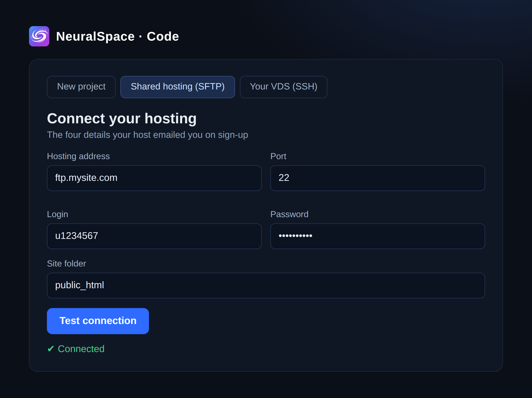This screenshot has height=398, width=532.
Task: Click the 'four details your host emailed' subtitle
Action: pyautogui.click(x=148, y=135)
